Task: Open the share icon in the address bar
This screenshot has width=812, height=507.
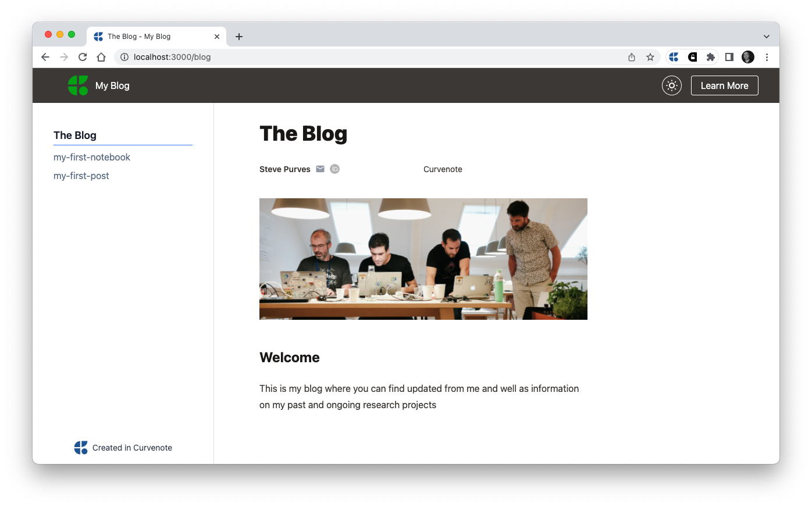Action: click(x=631, y=56)
